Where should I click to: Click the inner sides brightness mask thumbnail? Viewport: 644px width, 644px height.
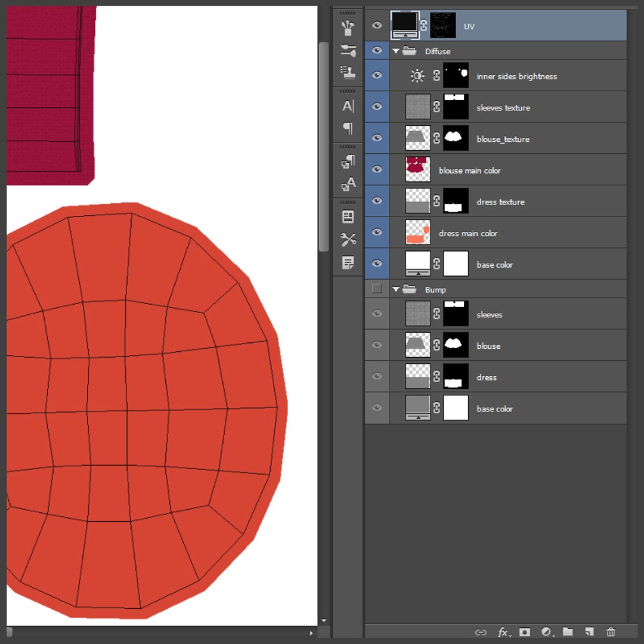(x=456, y=76)
